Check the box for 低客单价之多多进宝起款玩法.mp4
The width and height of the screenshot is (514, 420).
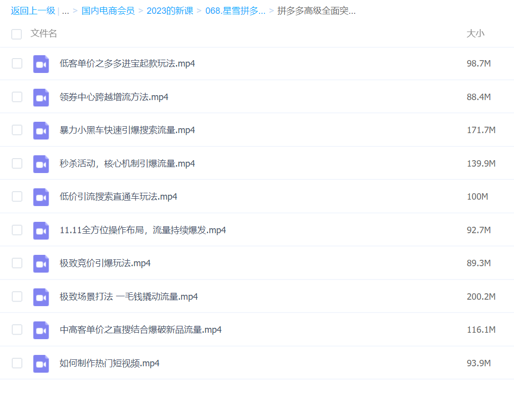coord(17,64)
